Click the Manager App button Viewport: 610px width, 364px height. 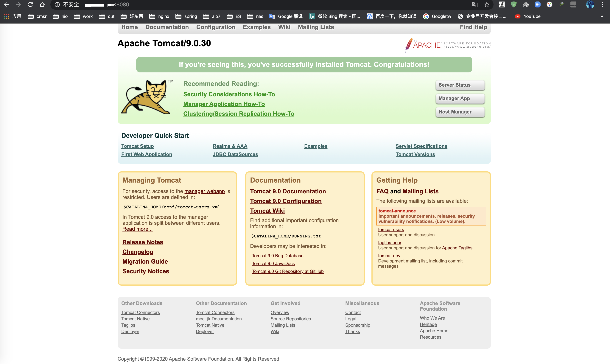(x=460, y=99)
